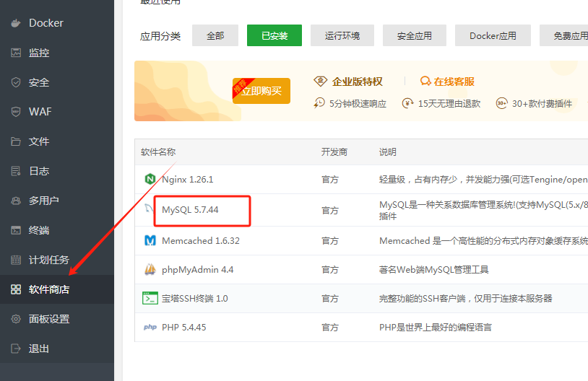This screenshot has height=381, width=588.
Task: Open 宝塔SSH终端 1.0 settings
Action: [194, 299]
